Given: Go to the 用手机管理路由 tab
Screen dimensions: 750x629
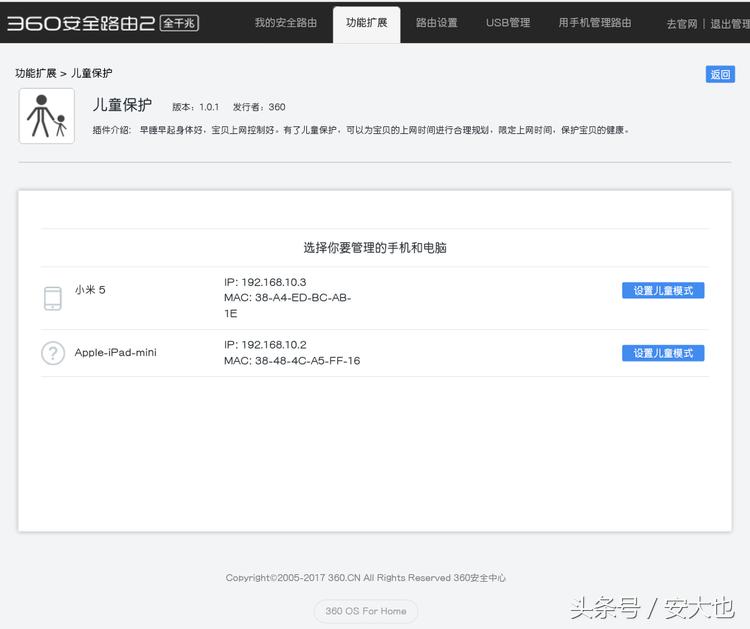Looking at the screenshot, I should [x=595, y=22].
